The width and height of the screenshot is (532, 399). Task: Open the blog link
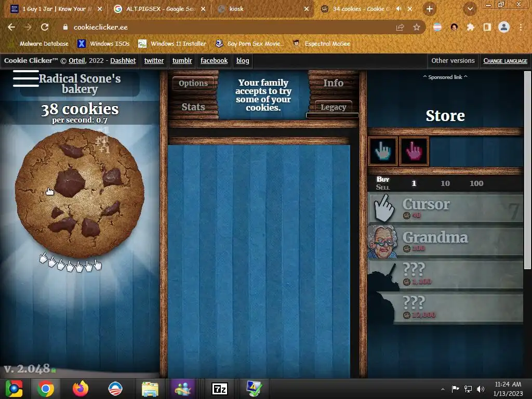click(x=243, y=60)
